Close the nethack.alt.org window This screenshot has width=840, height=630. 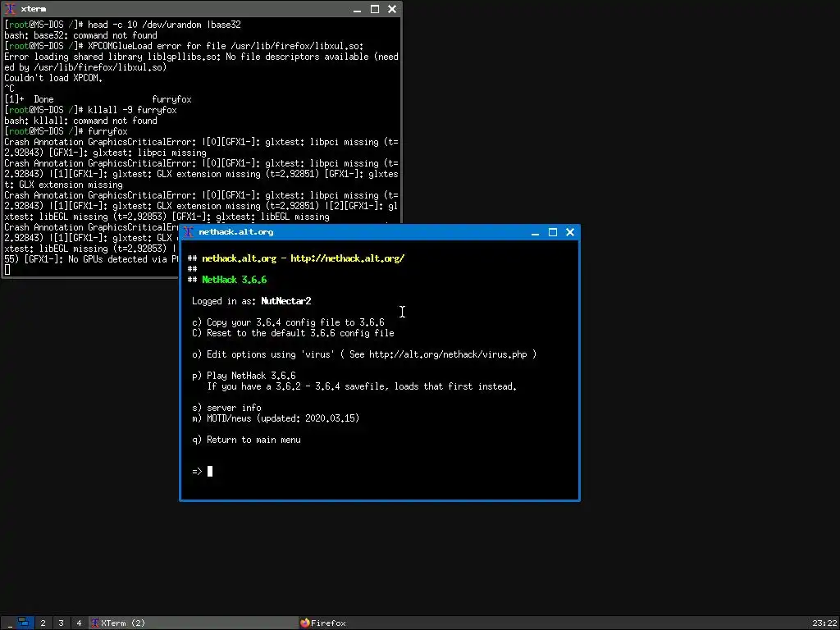(570, 232)
